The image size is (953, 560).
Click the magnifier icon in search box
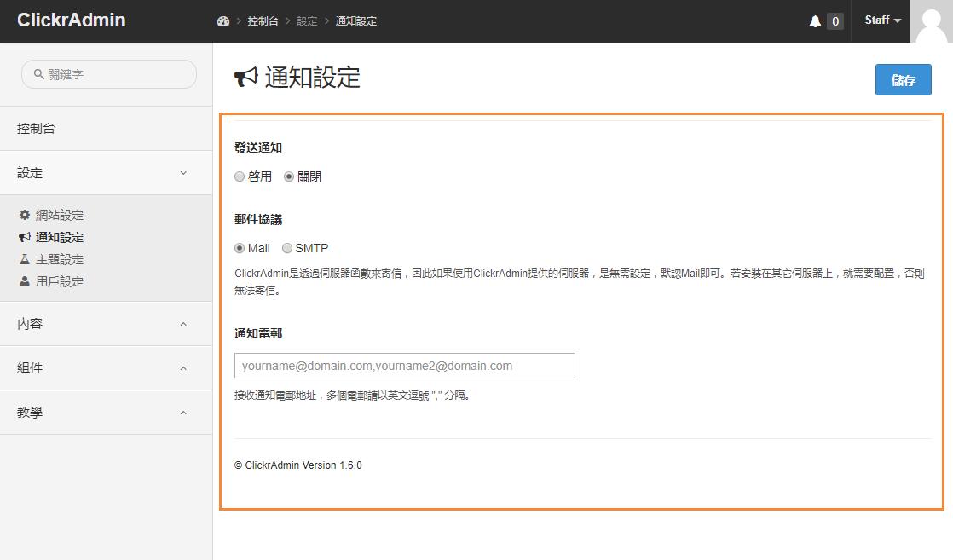[x=38, y=74]
